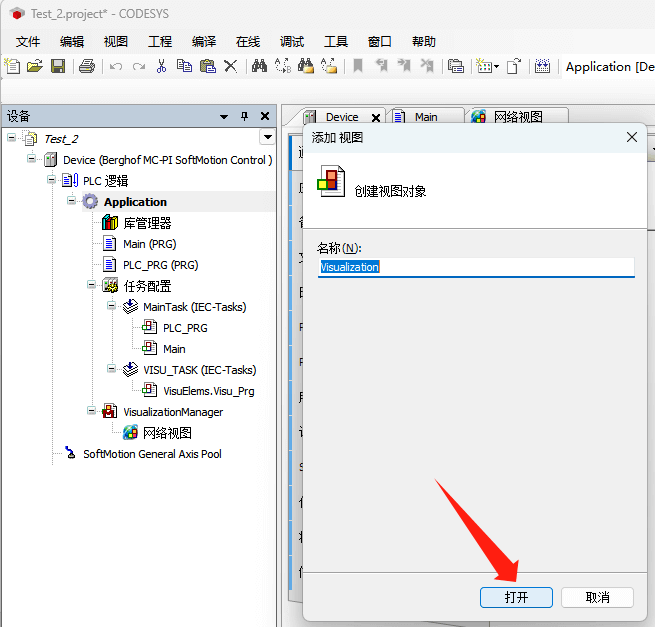Click the Delete X toolbar icon
This screenshot has width=655, height=627.
pyautogui.click(x=231, y=66)
